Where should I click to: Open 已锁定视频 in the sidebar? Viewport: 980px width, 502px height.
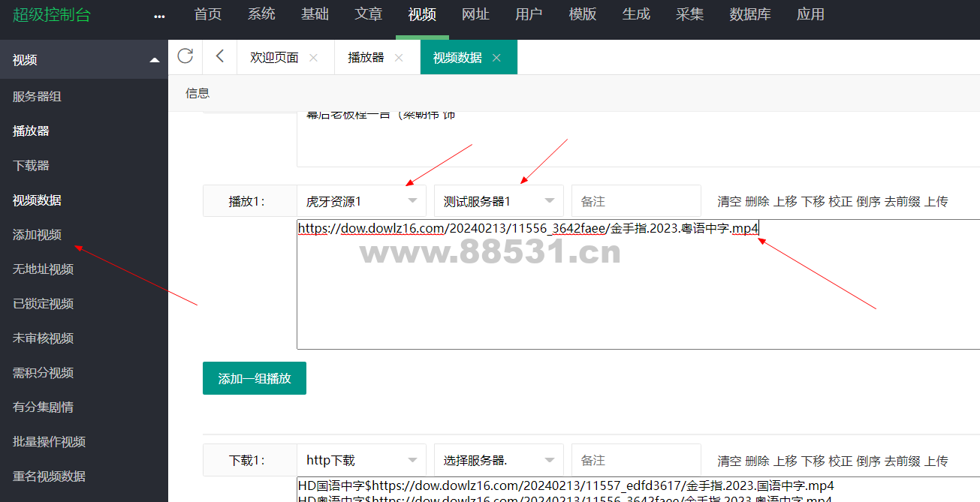click(x=43, y=304)
